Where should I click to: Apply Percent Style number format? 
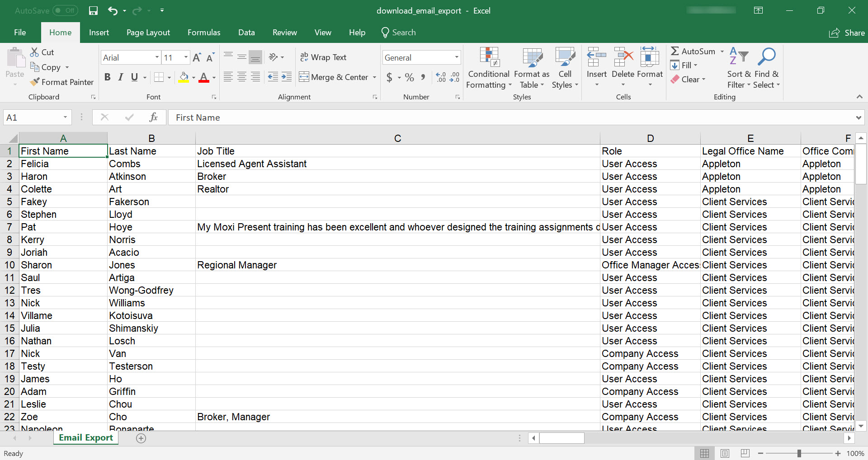point(410,77)
